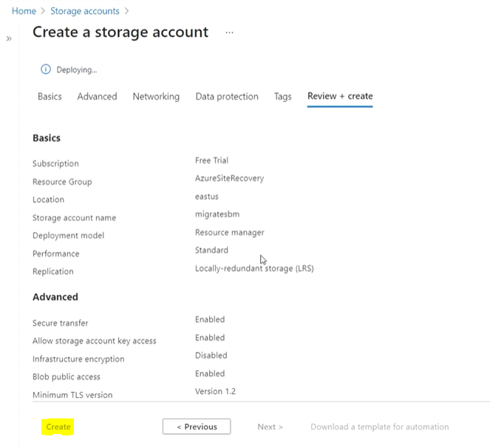This screenshot has height=448, width=490.
Task: Click the AzureSiteRecovery resource group value
Action: [229, 178]
